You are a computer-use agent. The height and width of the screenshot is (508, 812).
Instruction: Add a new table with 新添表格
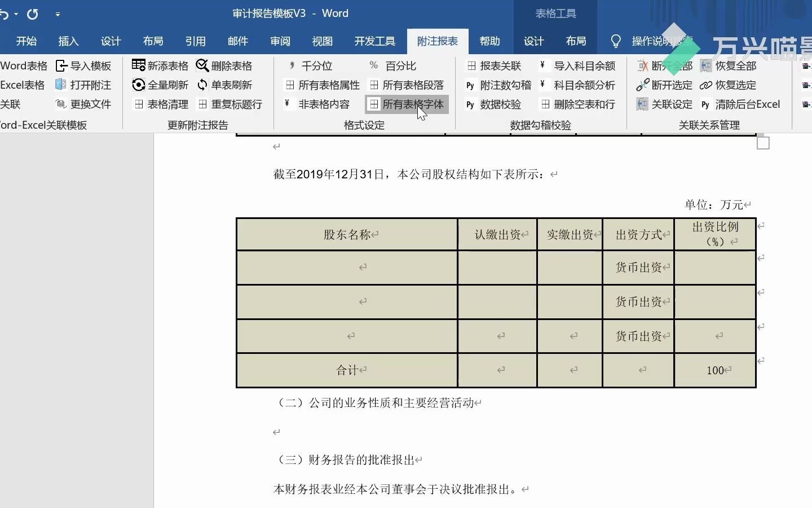(160, 66)
